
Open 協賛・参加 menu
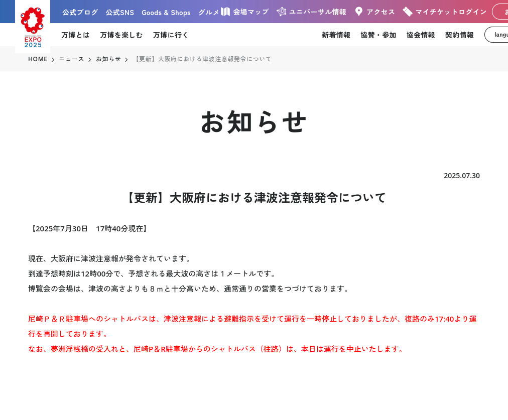(x=378, y=35)
